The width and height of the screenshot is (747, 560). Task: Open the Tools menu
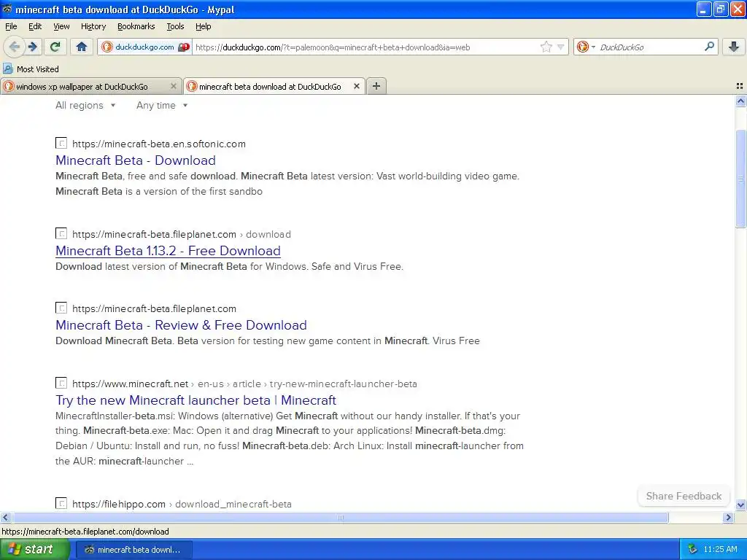(x=175, y=26)
